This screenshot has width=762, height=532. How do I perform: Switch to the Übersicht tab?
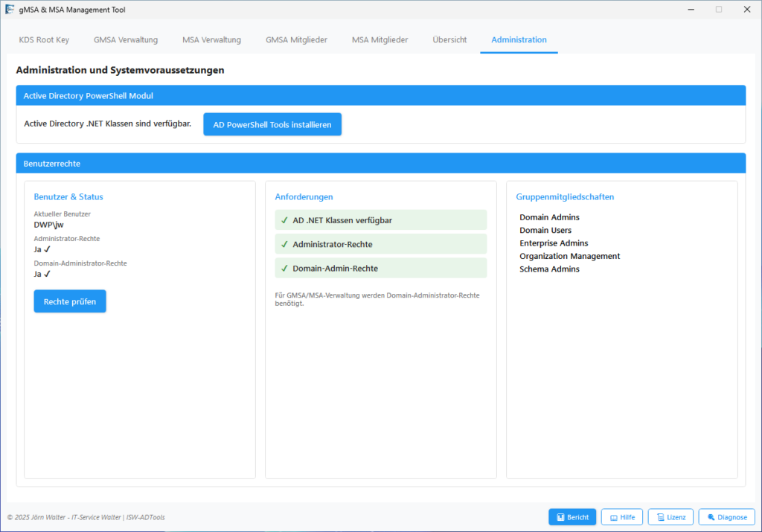tap(449, 39)
